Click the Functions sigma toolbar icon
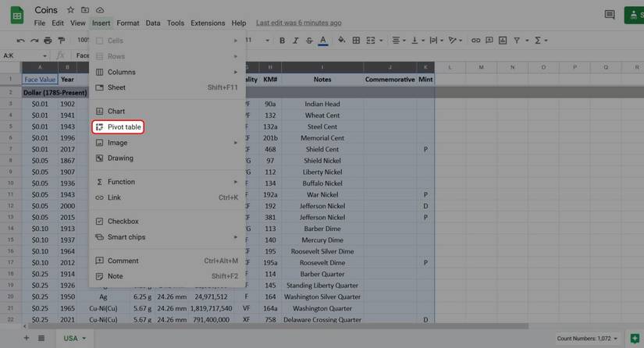This screenshot has height=348, width=644. [x=538, y=41]
